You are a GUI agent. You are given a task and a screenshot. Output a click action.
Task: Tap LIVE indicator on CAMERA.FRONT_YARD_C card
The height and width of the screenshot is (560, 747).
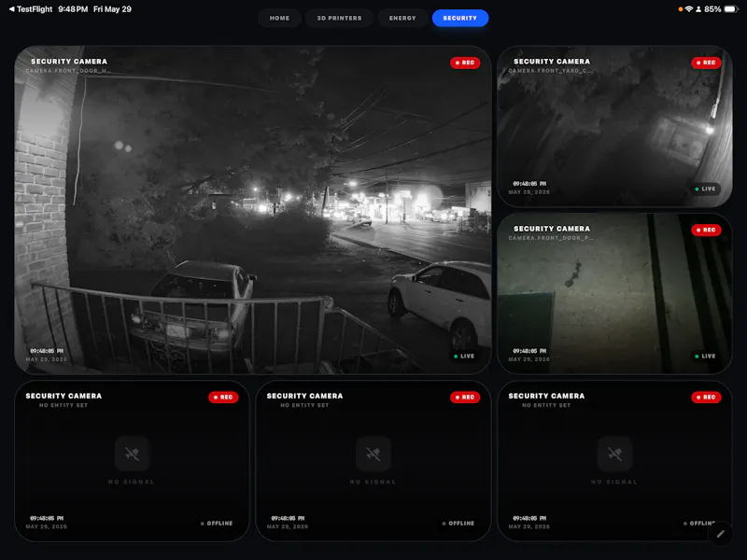pos(706,189)
